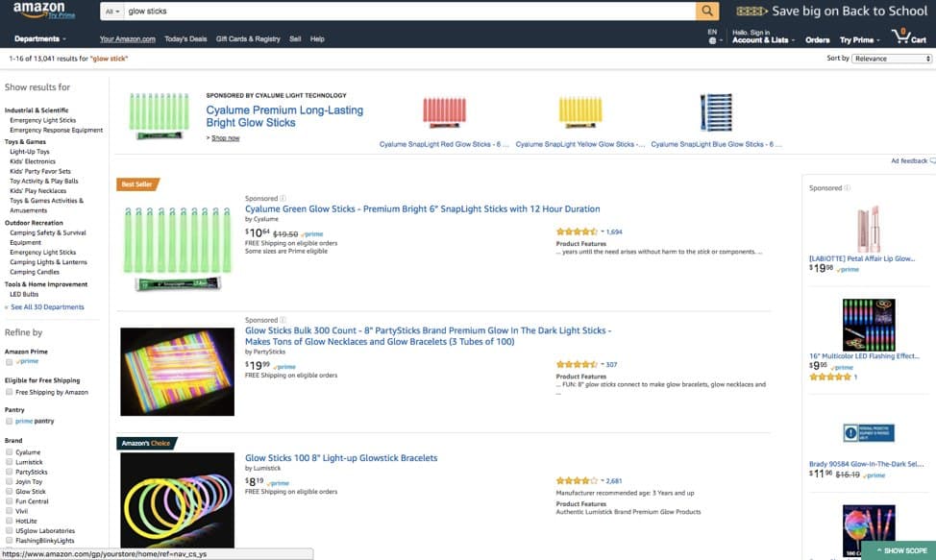This screenshot has width=936, height=560.
Task: Check the Prime Pantry filter box
Action: 9,421
